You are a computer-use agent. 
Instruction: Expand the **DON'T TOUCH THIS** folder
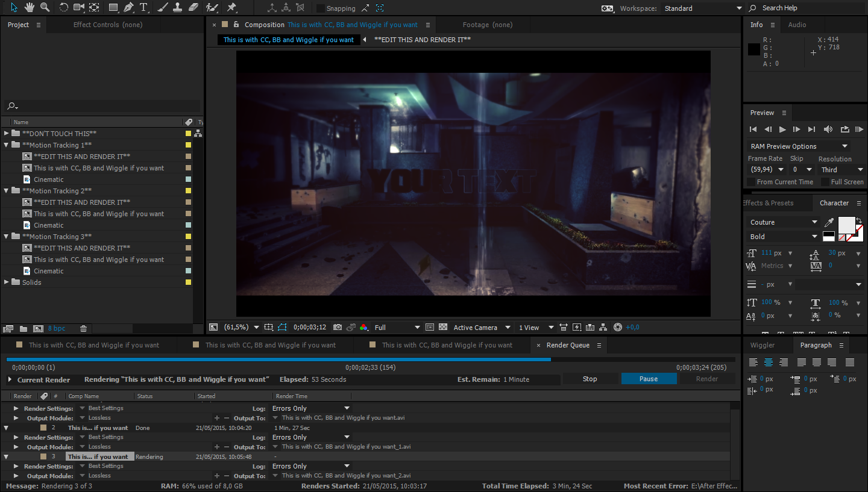tap(7, 134)
